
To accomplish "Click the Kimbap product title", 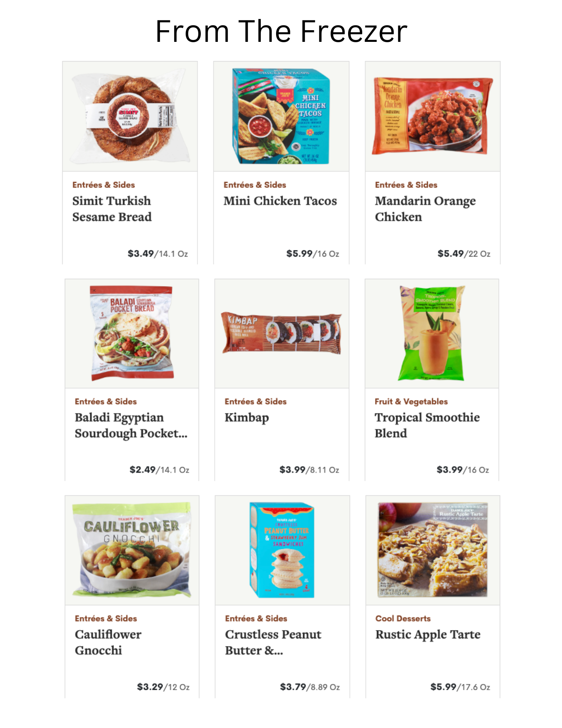I will 247,418.
